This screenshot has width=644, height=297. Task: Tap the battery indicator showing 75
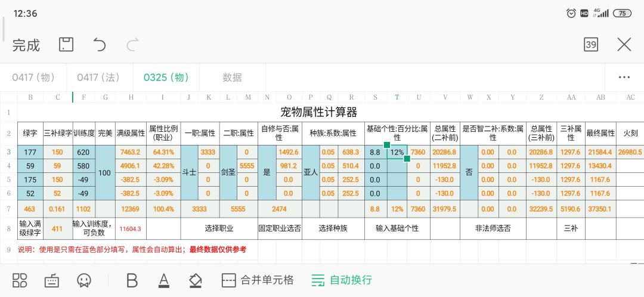[622, 13]
